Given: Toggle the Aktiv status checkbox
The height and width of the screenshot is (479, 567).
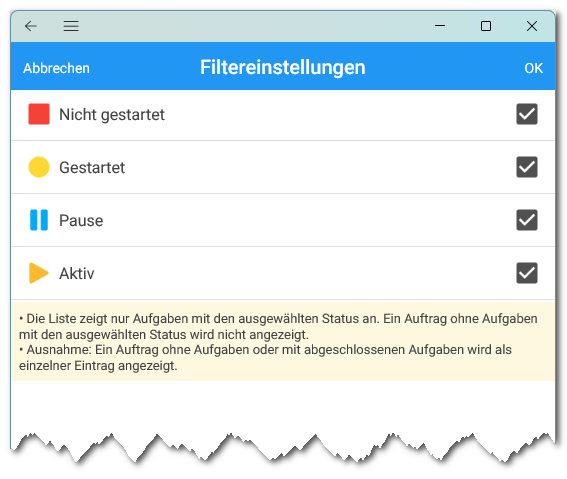Looking at the screenshot, I should (526, 273).
